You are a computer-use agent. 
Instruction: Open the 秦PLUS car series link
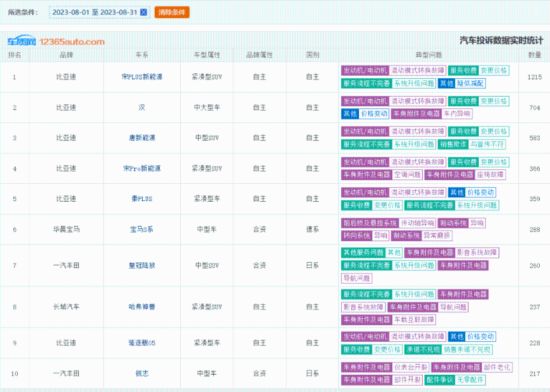pos(142,199)
